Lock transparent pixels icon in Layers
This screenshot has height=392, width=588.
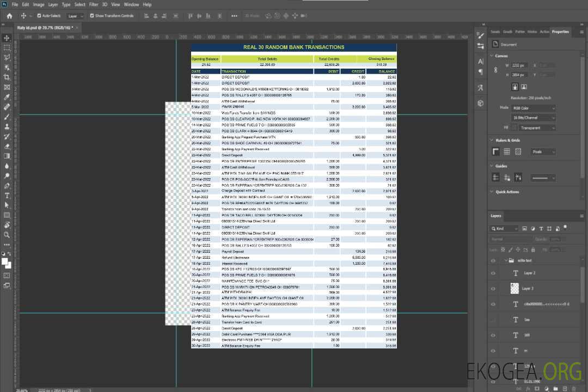[x=503, y=249]
